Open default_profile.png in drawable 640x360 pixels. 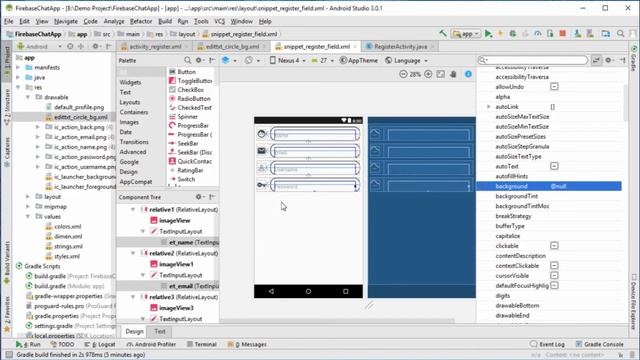[79, 107]
